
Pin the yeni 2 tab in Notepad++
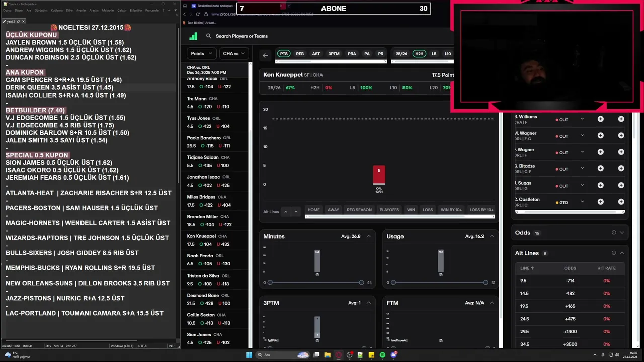[x=18, y=22]
